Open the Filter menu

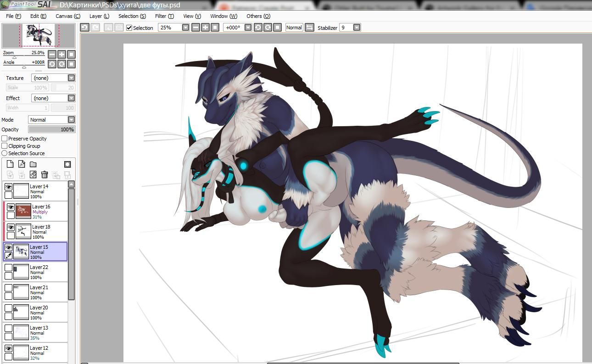click(x=164, y=16)
